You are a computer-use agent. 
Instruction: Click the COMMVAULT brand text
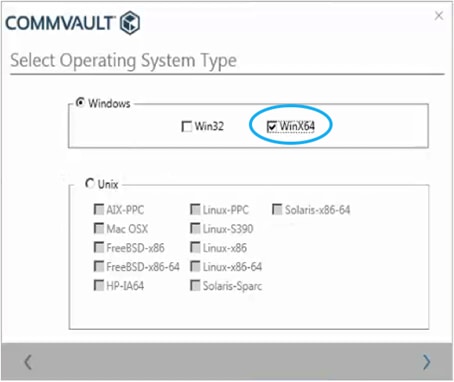pyautogui.click(x=60, y=23)
